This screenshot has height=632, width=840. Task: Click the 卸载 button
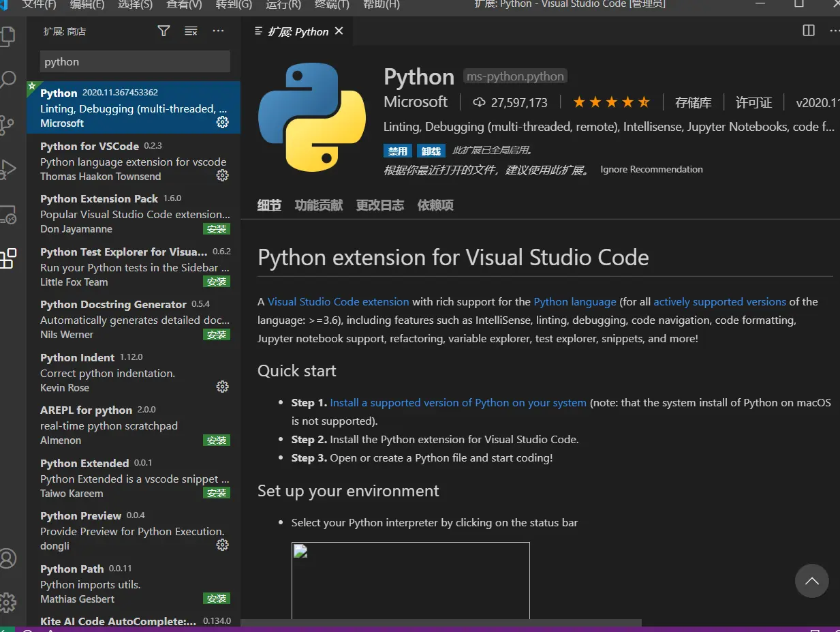coord(430,151)
